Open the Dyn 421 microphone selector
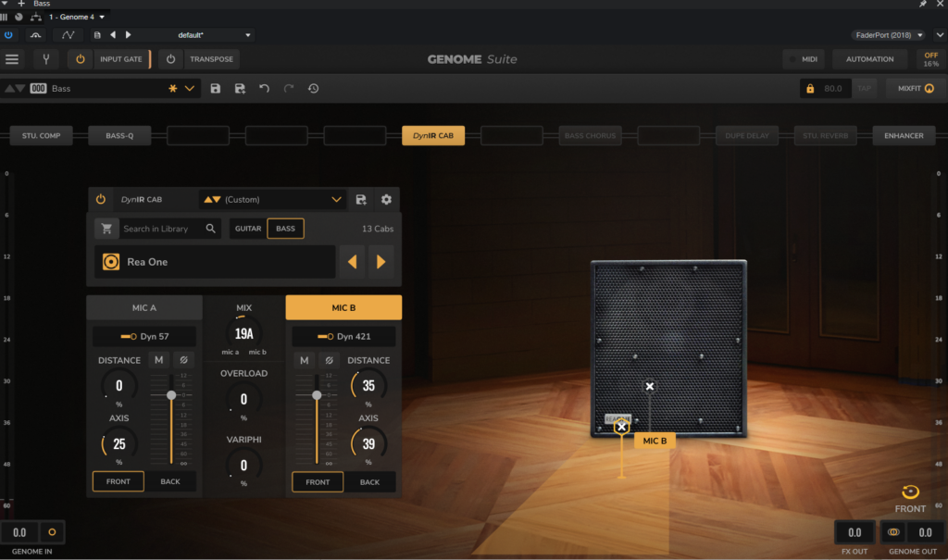This screenshot has height=560, width=948. click(x=343, y=336)
